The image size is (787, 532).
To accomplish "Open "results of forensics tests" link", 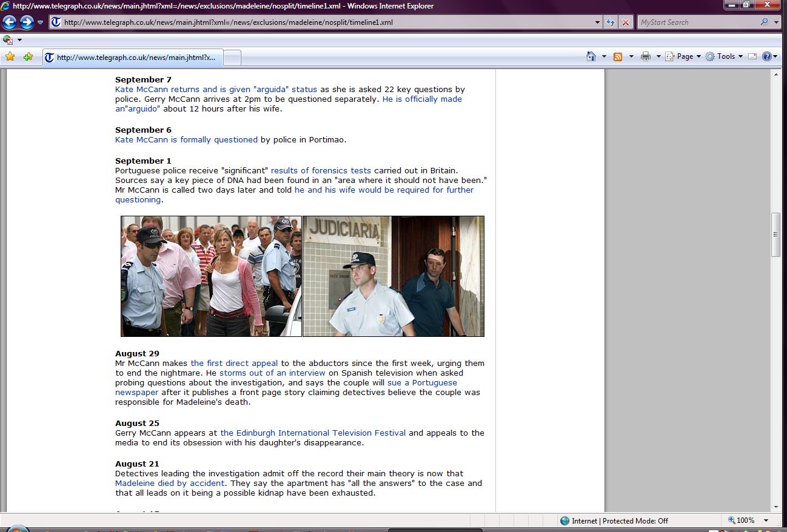I will click(x=321, y=171).
